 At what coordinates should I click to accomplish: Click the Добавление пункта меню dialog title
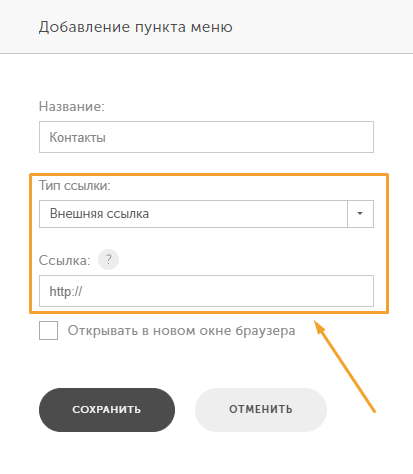135,27
